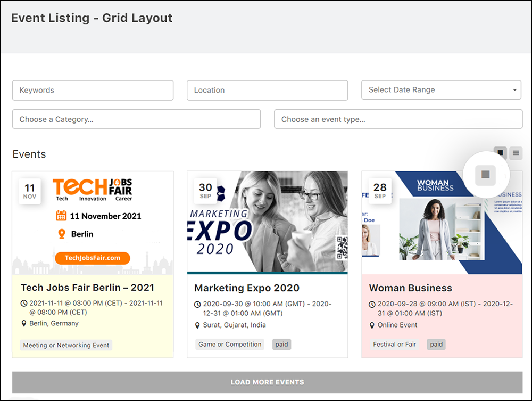Click paid tag on Marketing Expo card
The width and height of the screenshot is (532, 401).
tap(281, 345)
